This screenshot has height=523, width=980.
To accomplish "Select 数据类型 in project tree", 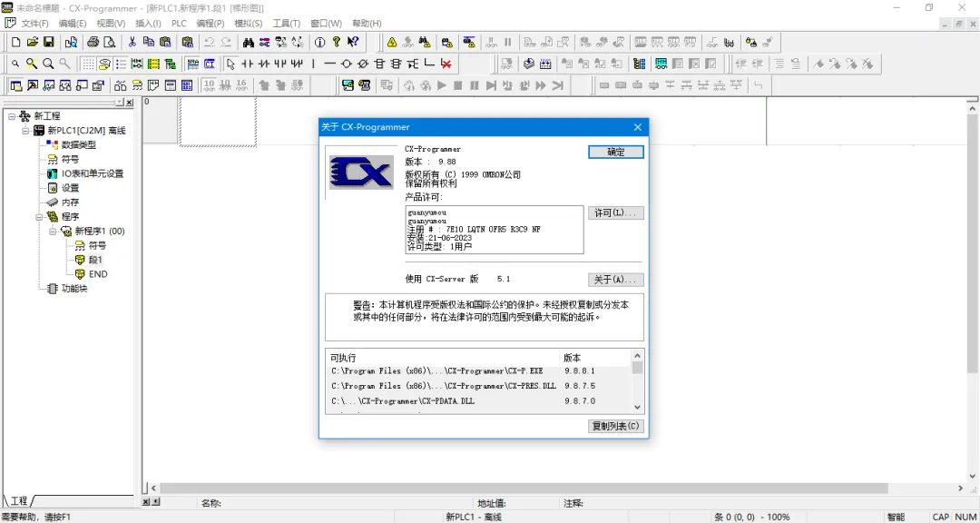I will (x=79, y=145).
